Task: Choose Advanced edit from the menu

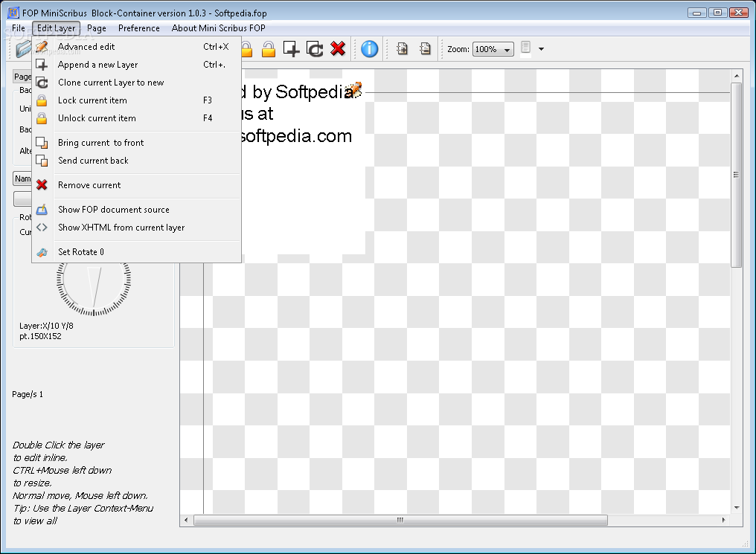Action: (x=136, y=47)
